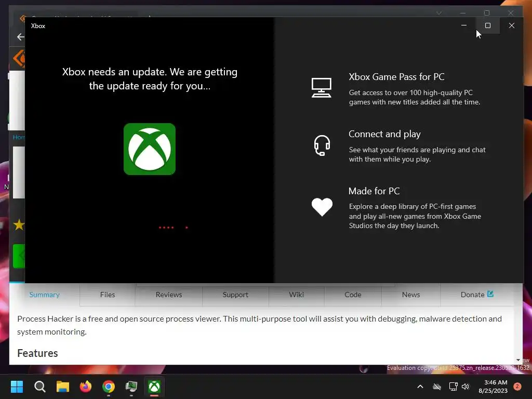Click the Xbox Game Pass for PC heading
The width and height of the screenshot is (532, 399).
point(396,77)
